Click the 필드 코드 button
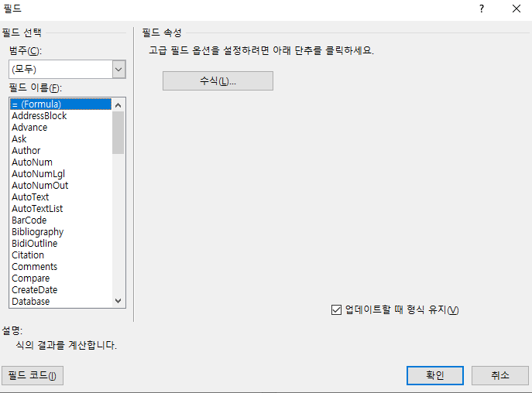The width and height of the screenshot is (532, 393). (x=33, y=375)
